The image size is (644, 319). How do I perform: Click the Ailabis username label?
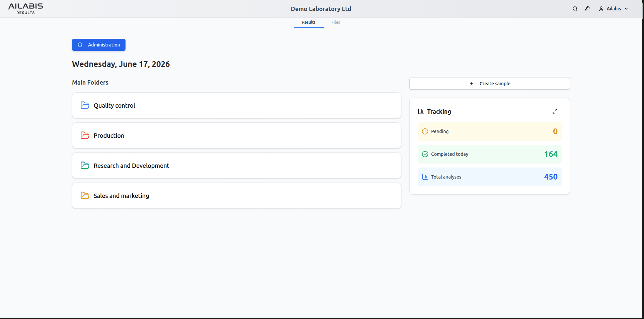pos(614,9)
